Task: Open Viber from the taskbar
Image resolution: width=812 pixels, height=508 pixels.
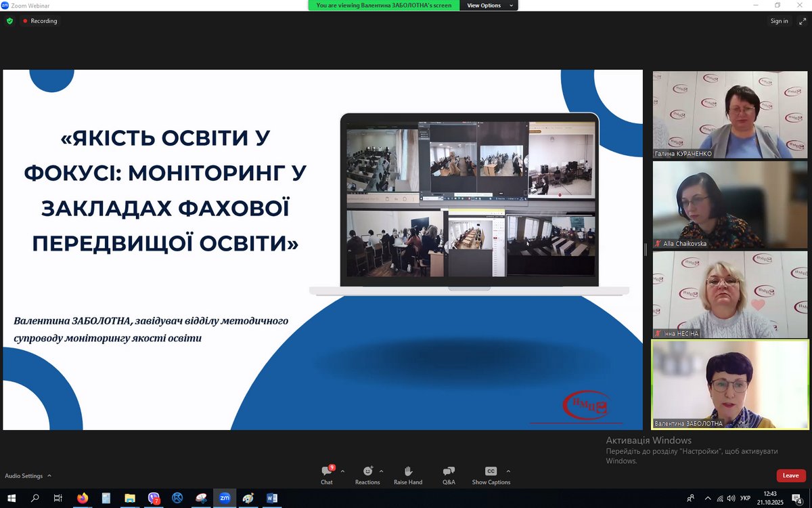Action: [154, 498]
